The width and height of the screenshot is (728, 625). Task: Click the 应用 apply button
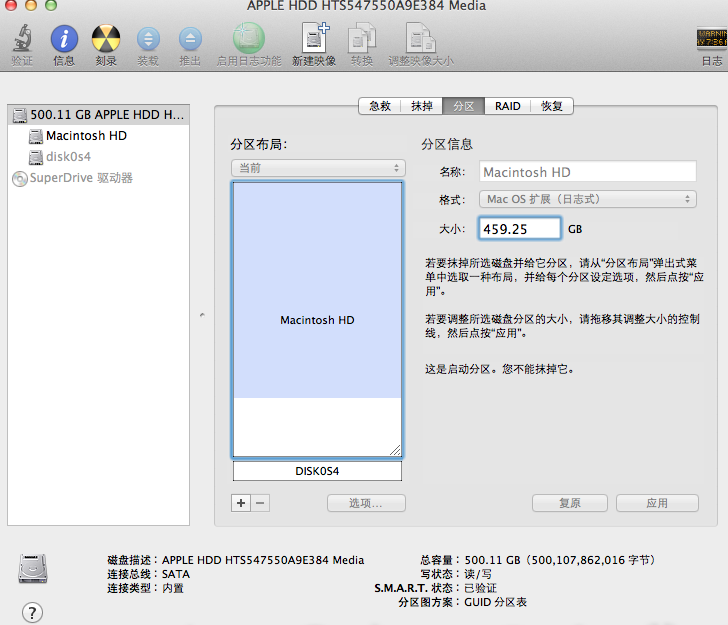(657, 503)
